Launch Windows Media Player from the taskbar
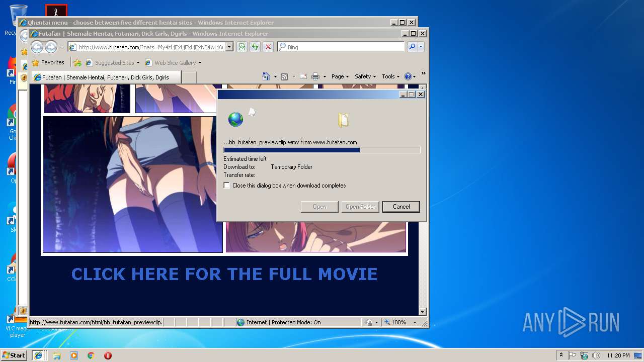This screenshot has height=362, width=644. pos(74,355)
